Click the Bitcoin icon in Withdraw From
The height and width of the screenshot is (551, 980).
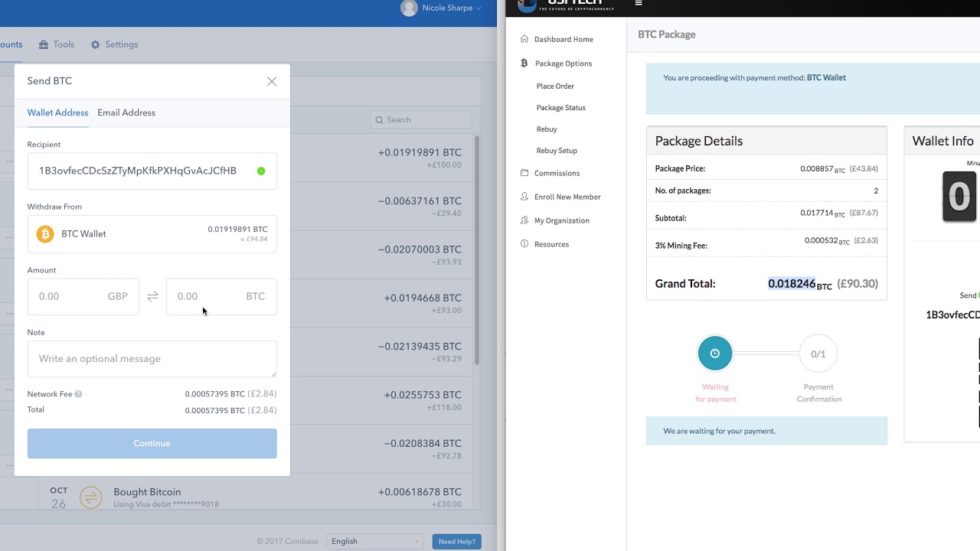click(x=45, y=234)
